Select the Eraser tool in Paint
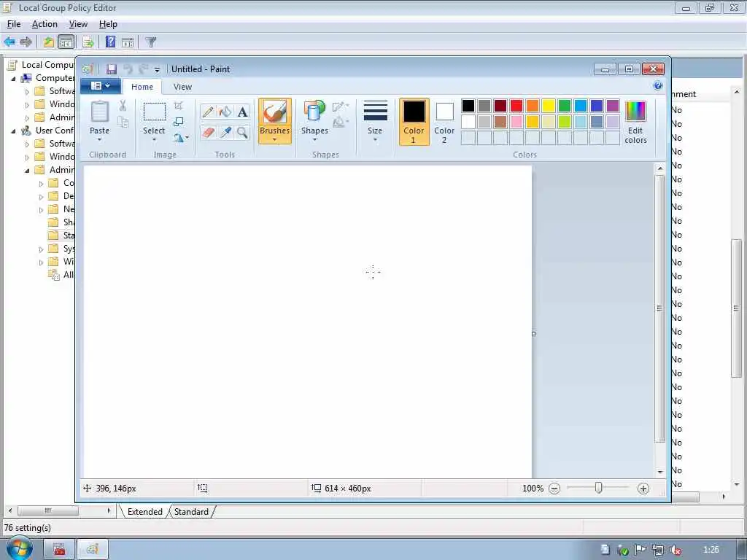747x560 pixels. pos(208,132)
